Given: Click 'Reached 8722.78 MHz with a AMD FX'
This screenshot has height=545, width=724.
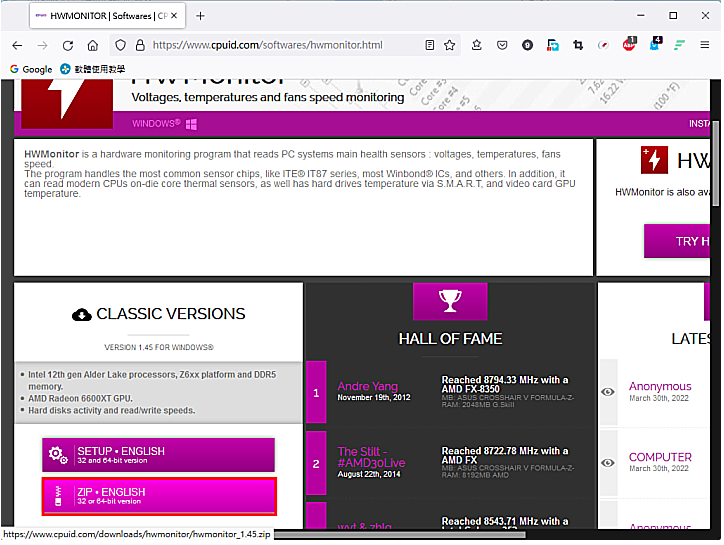Looking at the screenshot, I should click(x=505, y=455).
